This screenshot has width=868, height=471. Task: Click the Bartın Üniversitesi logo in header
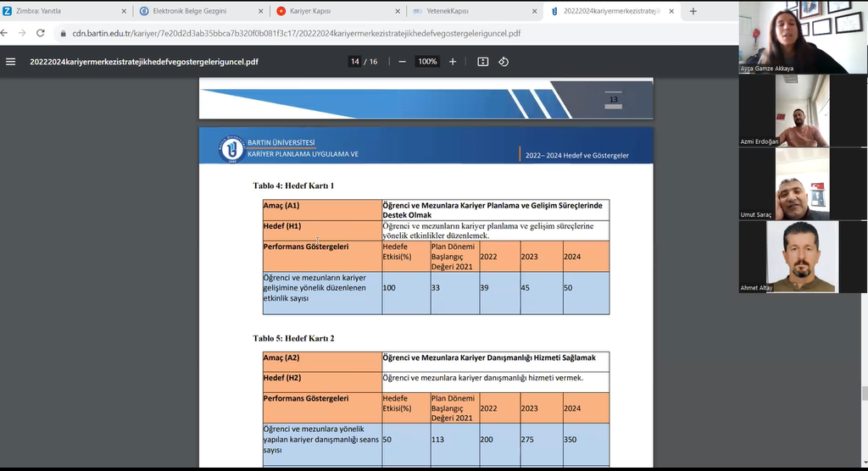coord(231,148)
